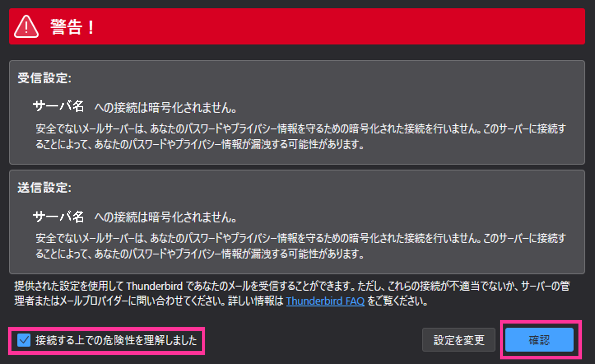This screenshot has height=364, width=595.
Task: Select the 受信設定: heading
Action: tap(45, 78)
